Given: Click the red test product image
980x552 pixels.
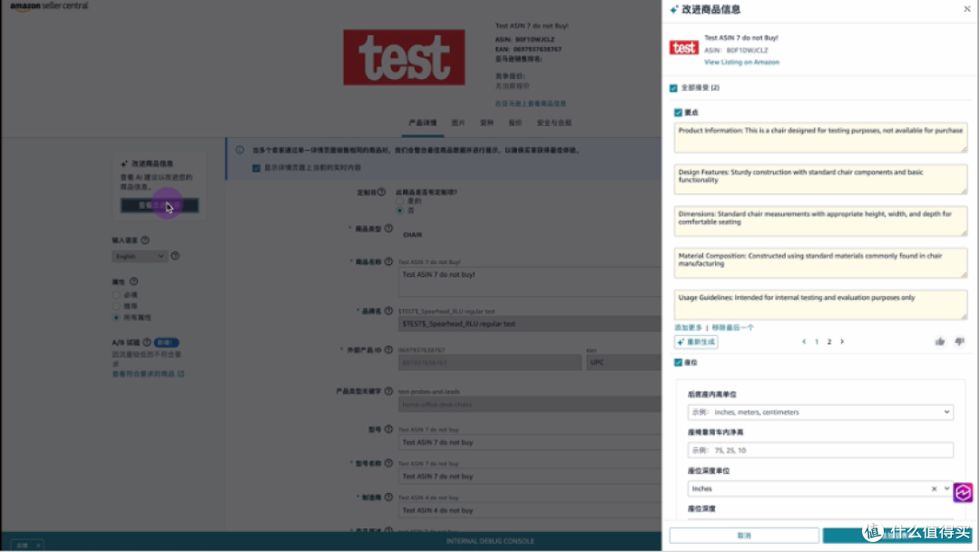Looking at the screenshot, I should [x=404, y=57].
